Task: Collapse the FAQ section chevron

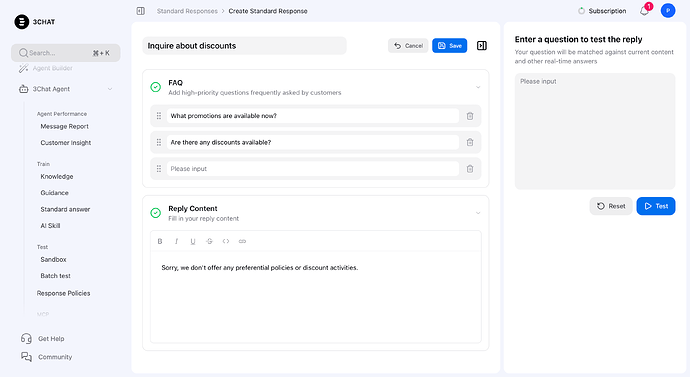Action: tap(478, 87)
